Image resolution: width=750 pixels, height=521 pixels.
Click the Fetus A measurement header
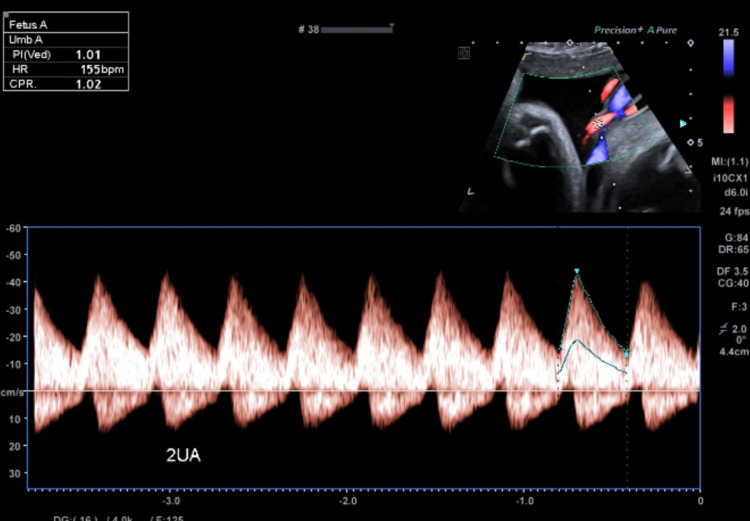pyautogui.click(x=66, y=25)
